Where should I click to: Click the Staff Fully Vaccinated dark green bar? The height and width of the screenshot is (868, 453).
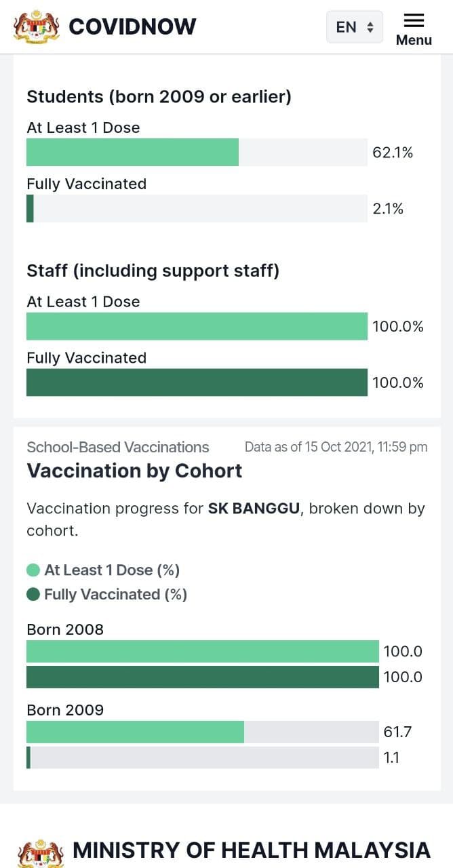pos(197,382)
